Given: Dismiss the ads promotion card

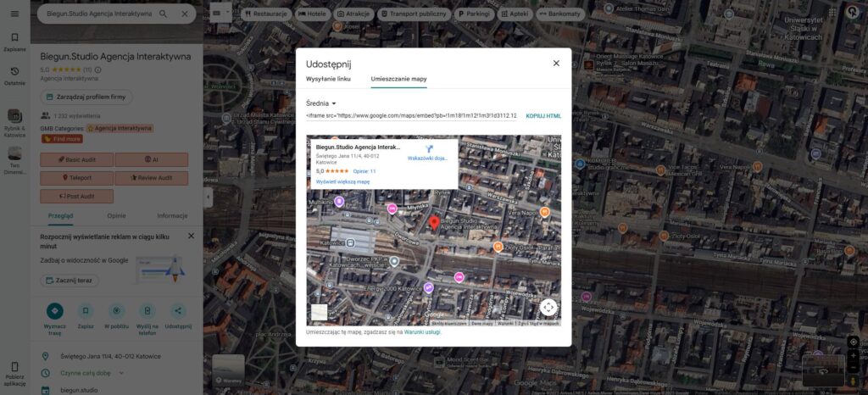Looking at the screenshot, I should (x=191, y=236).
